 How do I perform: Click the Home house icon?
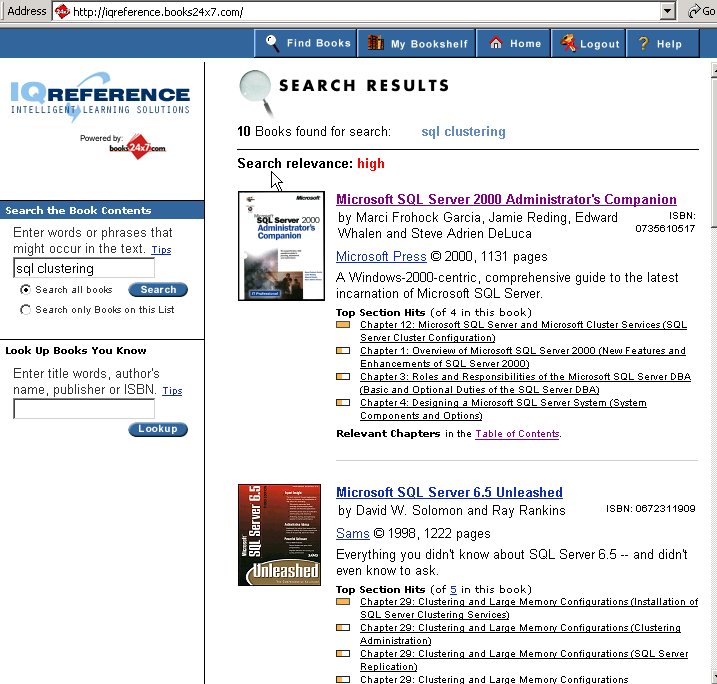tap(496, 43)
